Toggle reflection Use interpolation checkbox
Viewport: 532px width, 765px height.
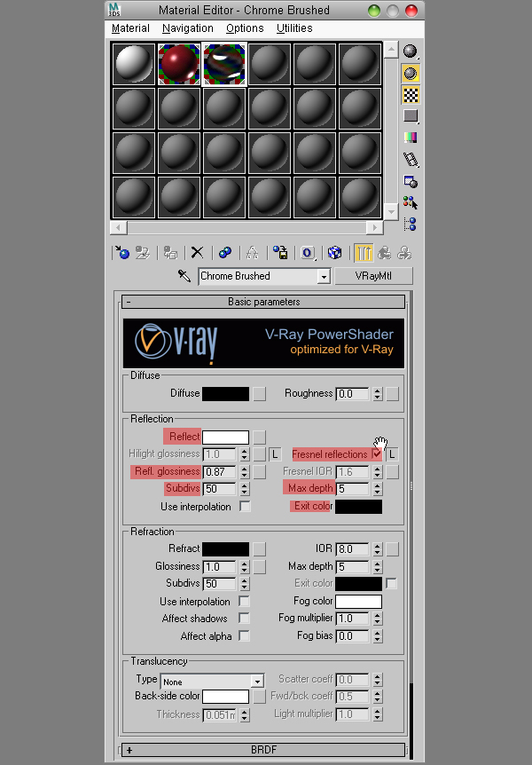coord(245,507)
